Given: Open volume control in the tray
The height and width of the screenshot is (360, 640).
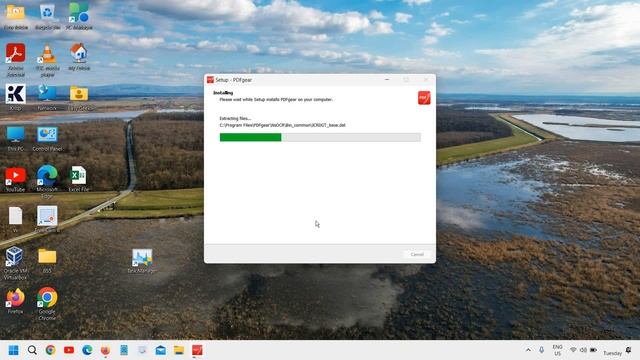Looking at the screenshot, I should (x=583, y=350).
